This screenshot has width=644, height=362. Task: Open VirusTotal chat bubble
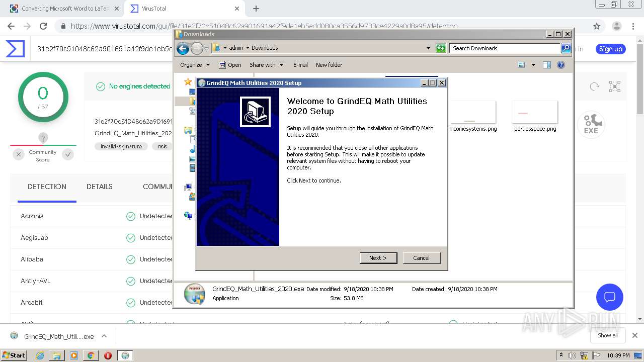click(610, 297)
